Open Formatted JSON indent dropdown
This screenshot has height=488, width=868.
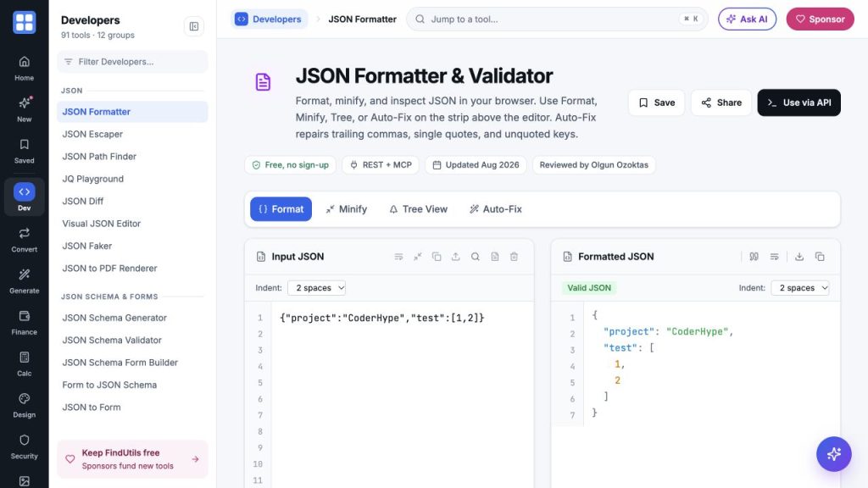coord(800,288)
